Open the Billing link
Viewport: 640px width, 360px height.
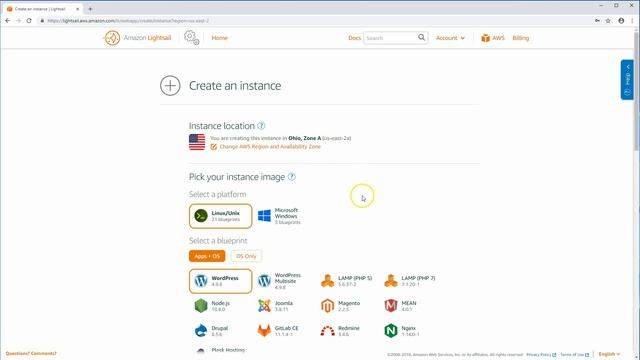520,38
